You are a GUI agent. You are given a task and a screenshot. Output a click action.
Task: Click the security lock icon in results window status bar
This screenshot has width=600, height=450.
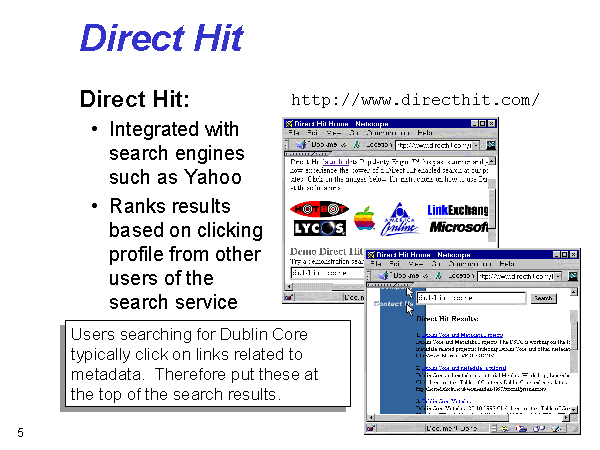pos(371,429)
